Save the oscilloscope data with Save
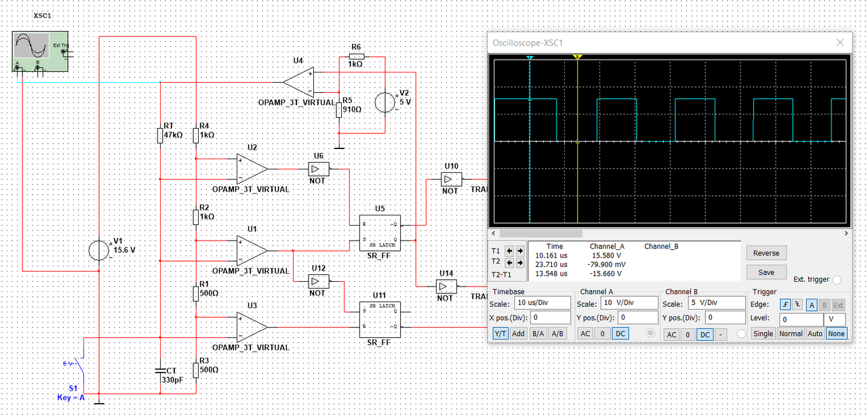 766,272
